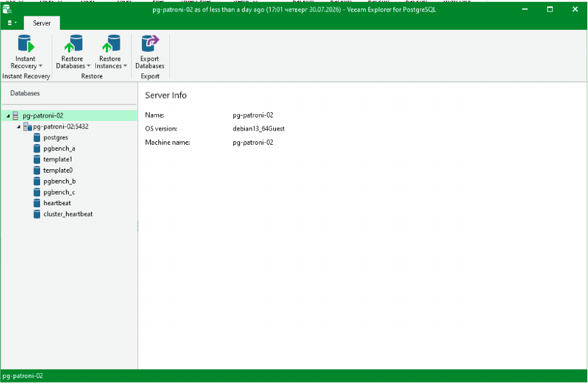Switch to the Server tab
588x384 pixels.
(41, 23)
